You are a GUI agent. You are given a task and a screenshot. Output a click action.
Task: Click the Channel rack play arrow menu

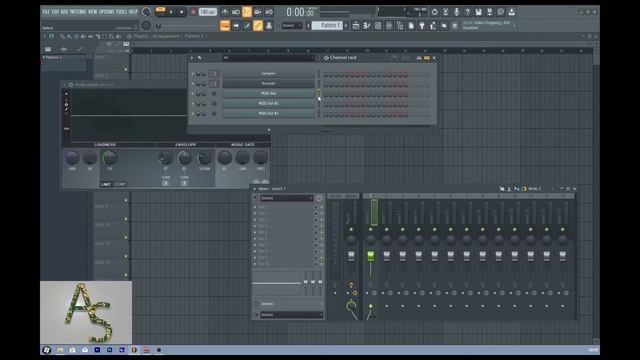(192, 58)
